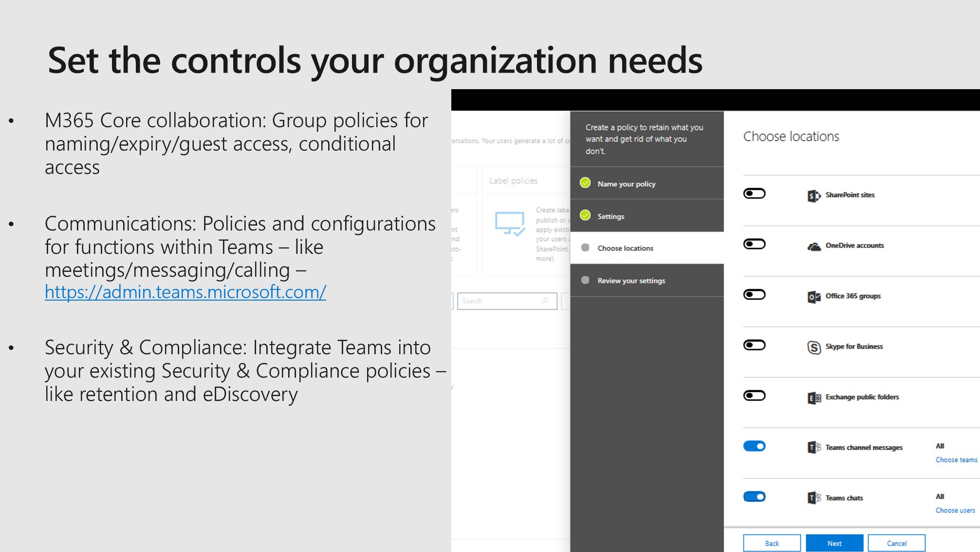Go to the Name your policy step
Viewport: 980px width, 552px height.
coord(647,183)
